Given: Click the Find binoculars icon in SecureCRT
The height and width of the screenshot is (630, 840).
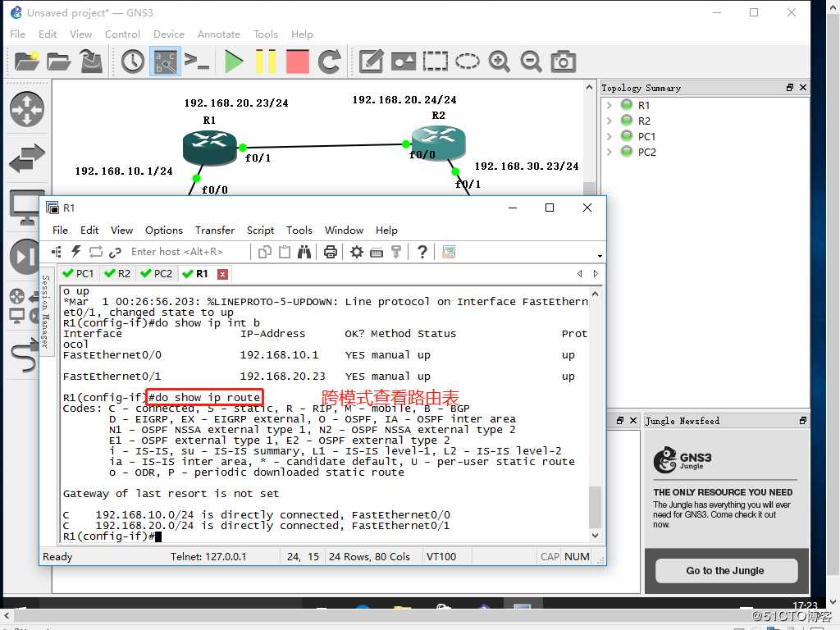Looking at the screenshot, I should (305, 252).
